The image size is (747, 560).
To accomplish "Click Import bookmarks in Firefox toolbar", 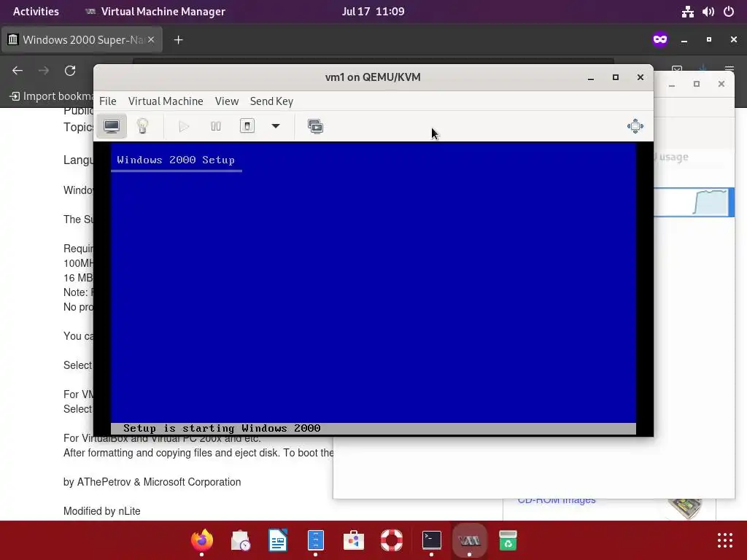I will [x=52, y=96].
